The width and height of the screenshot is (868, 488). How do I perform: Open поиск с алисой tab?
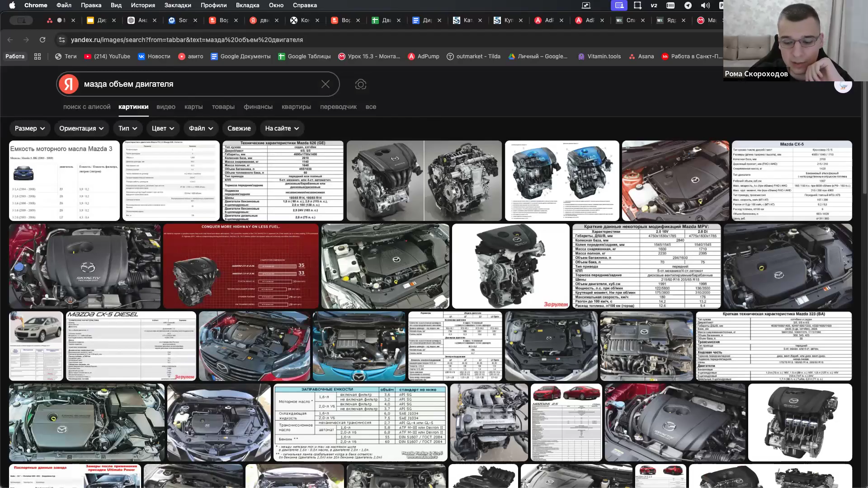pyautogui.click(x=87, y=107)
